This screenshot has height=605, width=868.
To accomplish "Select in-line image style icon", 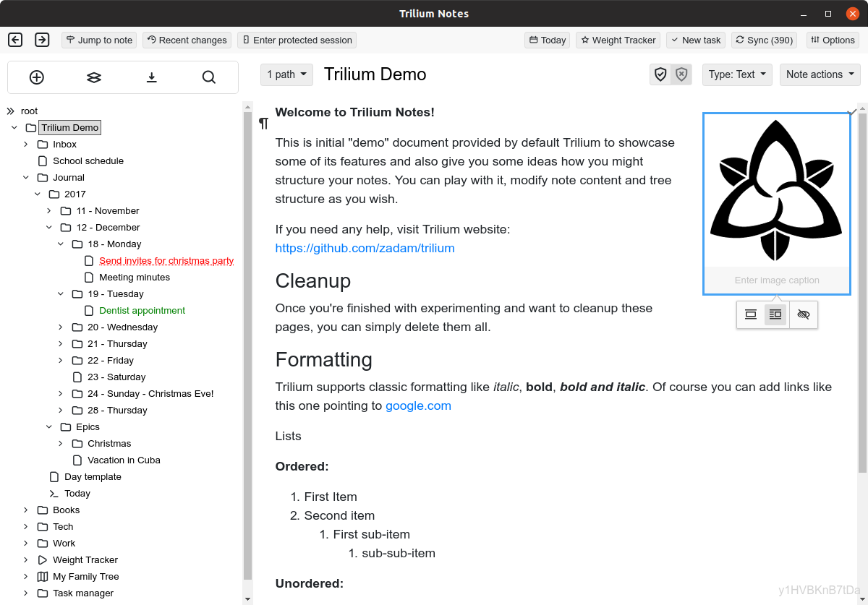I will pos(751,314).
